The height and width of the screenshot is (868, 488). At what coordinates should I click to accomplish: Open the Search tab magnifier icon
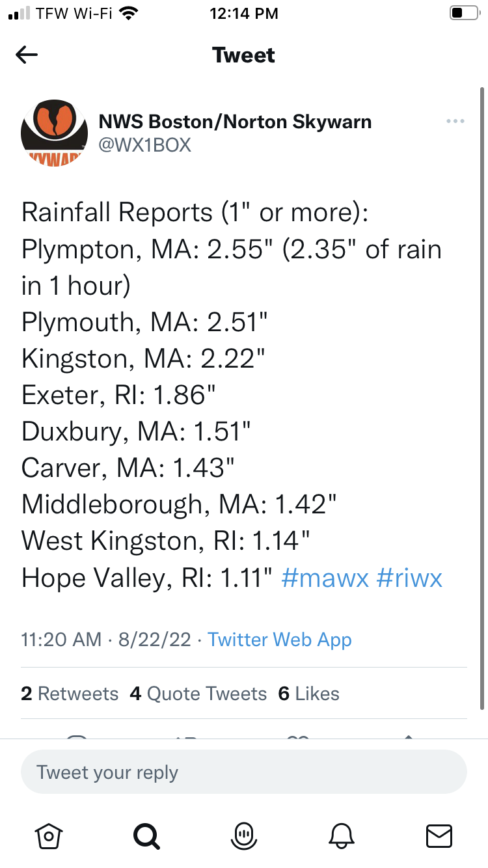(x=146, y=835)
